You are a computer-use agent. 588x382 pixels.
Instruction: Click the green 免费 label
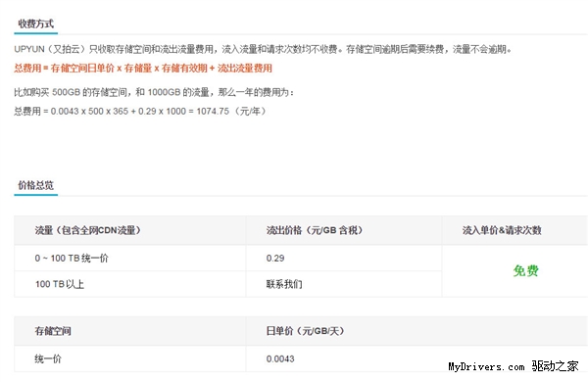coord(525,270)
